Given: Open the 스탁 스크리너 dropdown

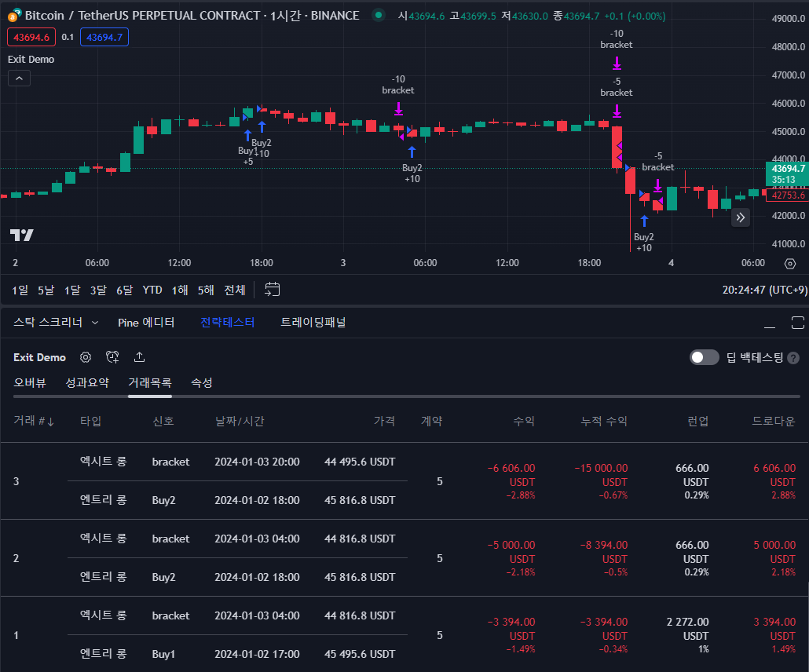Looking at the screenshot, I should pyautogui.click(x=56, y=323).
